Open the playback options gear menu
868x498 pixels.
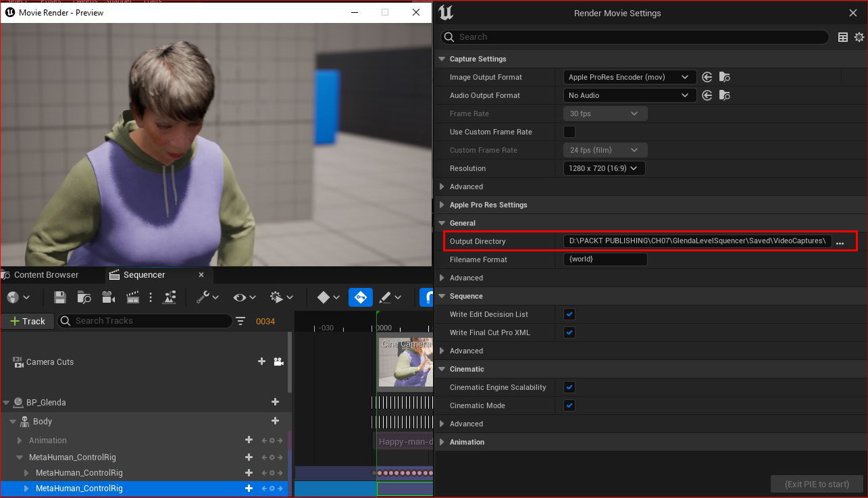[282, 297]
